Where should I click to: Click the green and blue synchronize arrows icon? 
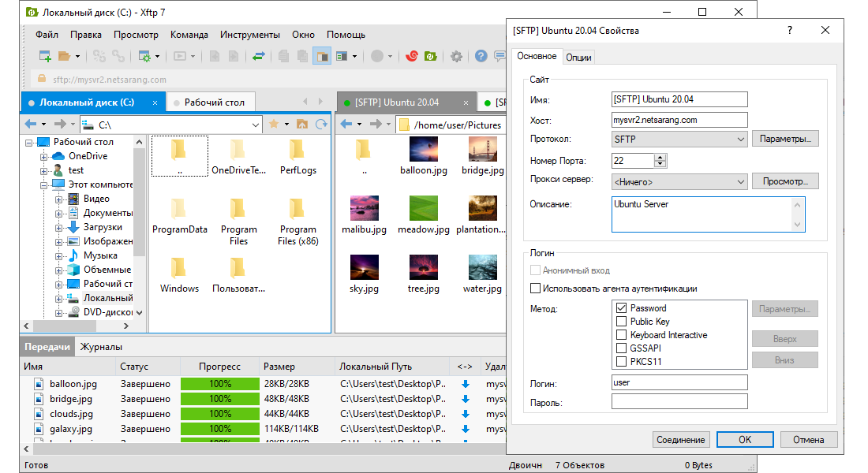[259, 56]
